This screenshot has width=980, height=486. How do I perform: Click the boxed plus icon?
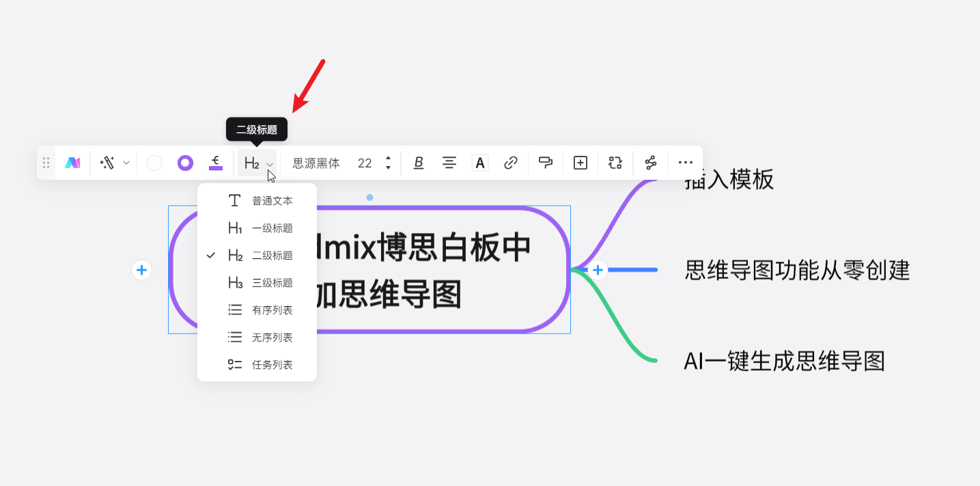point(580,163)
